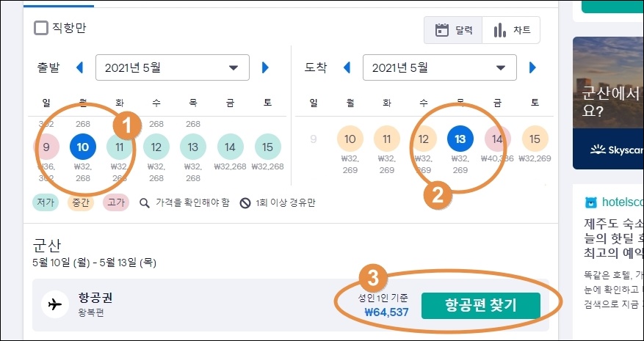Open the hotelscombined ad link
The width and height of the screenshot is (644, 341).
pyautogui.click(x=623, y=202)
